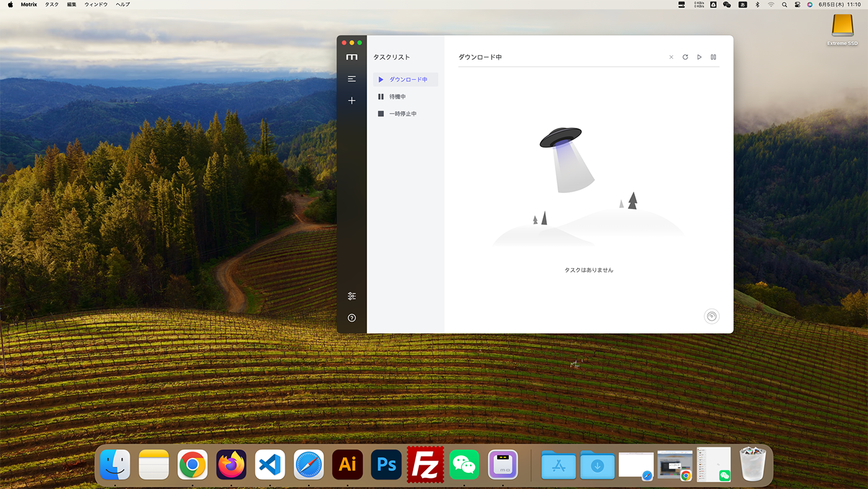Open the ヘルプ menu
This screenshot has height=489, width=868.
click(122, 4)
